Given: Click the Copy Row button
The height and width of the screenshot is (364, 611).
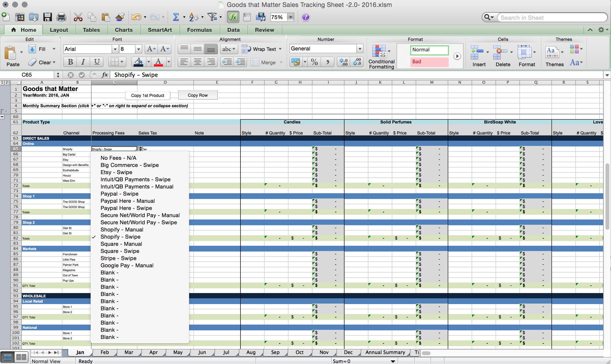Looking at the screenshot, I should pos(198,95).
